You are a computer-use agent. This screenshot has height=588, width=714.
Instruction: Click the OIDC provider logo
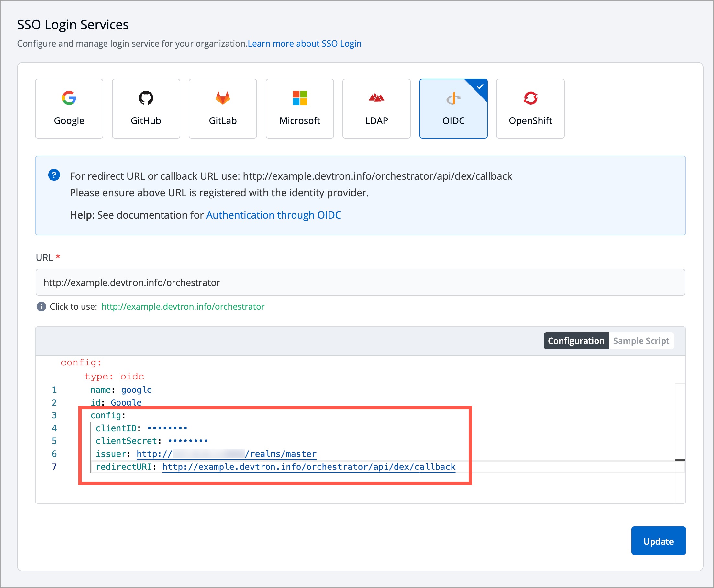(453, 99)
